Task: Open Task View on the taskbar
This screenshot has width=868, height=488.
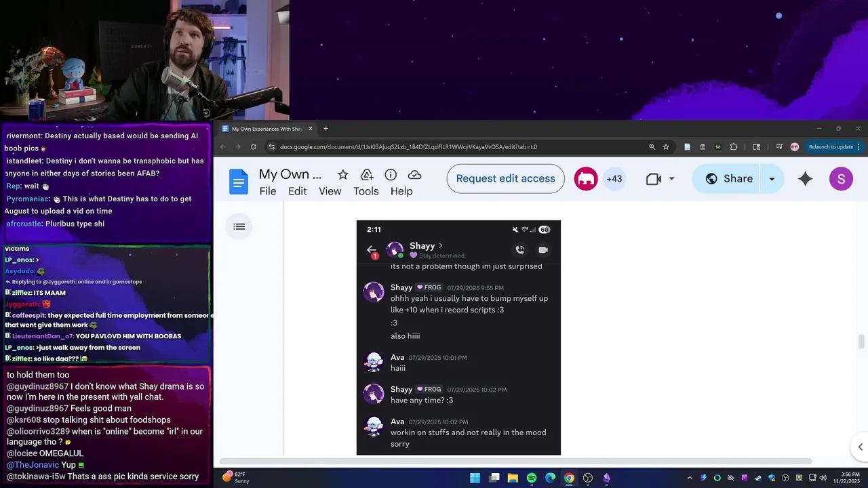Action: tap(494, 478)
